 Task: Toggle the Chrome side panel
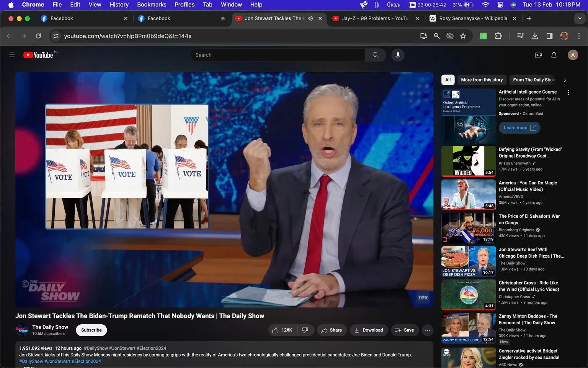(x=549, y=36)
